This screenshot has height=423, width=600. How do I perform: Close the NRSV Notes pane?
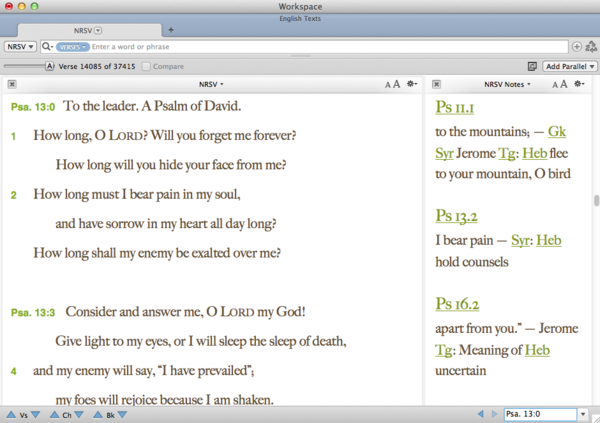coord(436,84)
